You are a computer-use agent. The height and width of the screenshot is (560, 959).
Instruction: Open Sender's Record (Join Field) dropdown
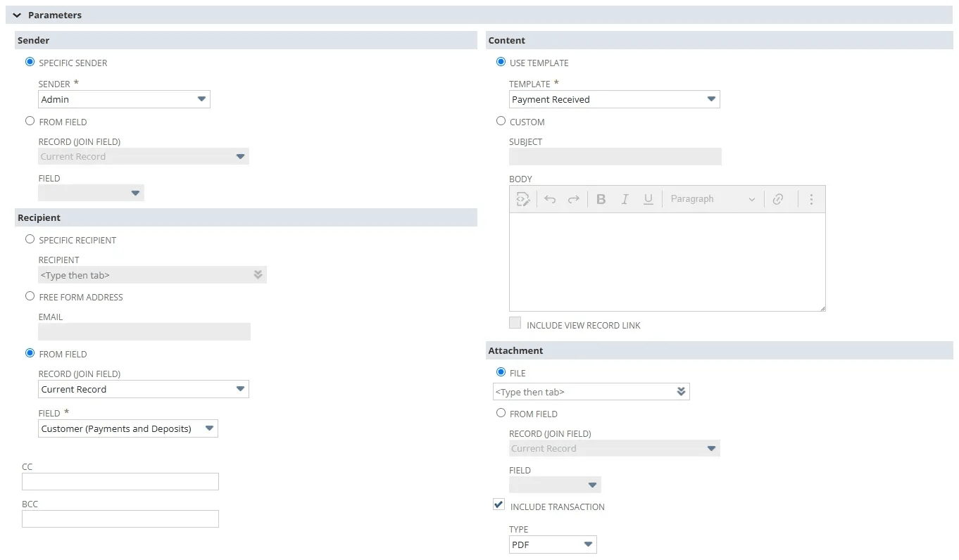point(144,156)
